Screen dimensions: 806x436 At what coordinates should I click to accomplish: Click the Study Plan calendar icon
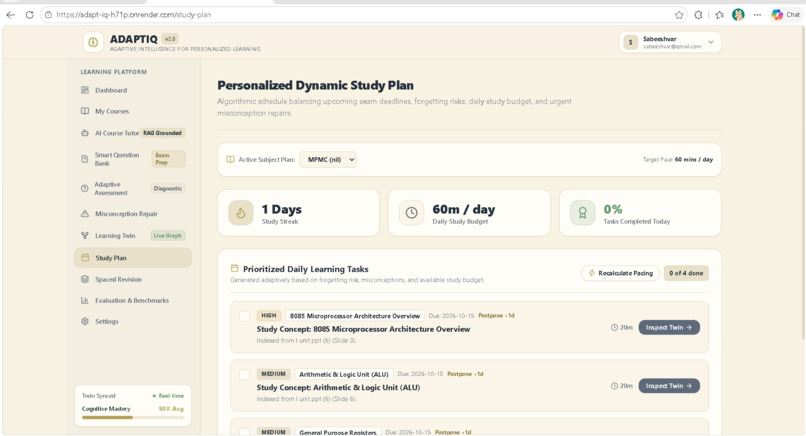point(85,258)
